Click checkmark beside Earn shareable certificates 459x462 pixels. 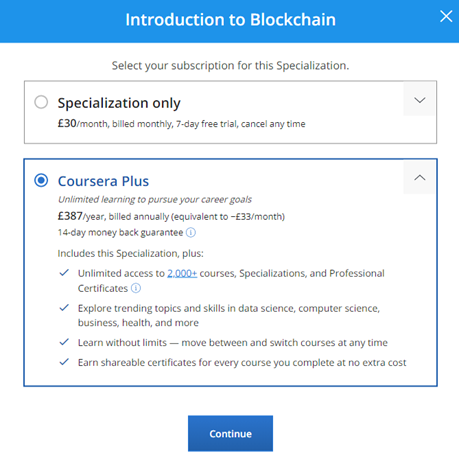click(64, 362)
